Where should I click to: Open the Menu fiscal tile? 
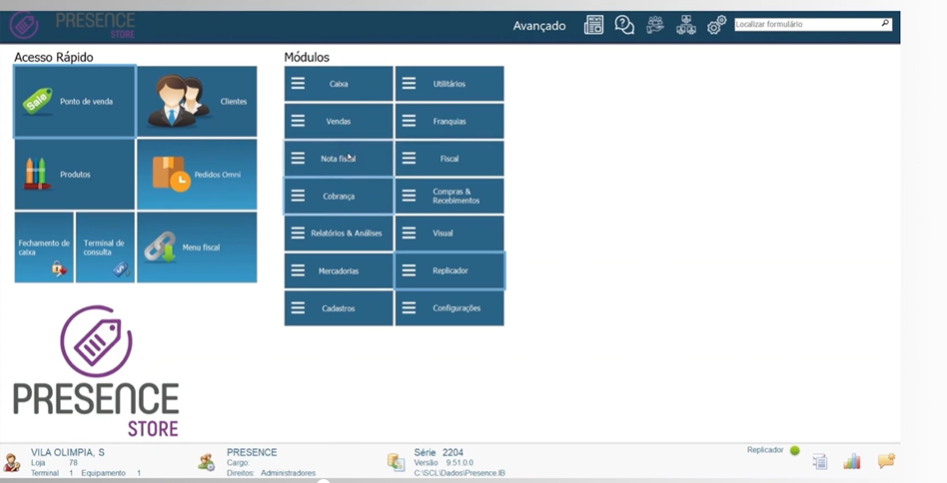pos(197,247)
